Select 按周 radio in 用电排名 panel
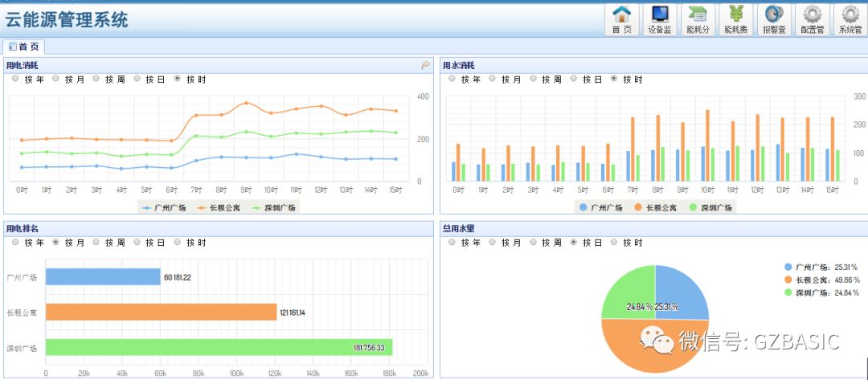 96,241
